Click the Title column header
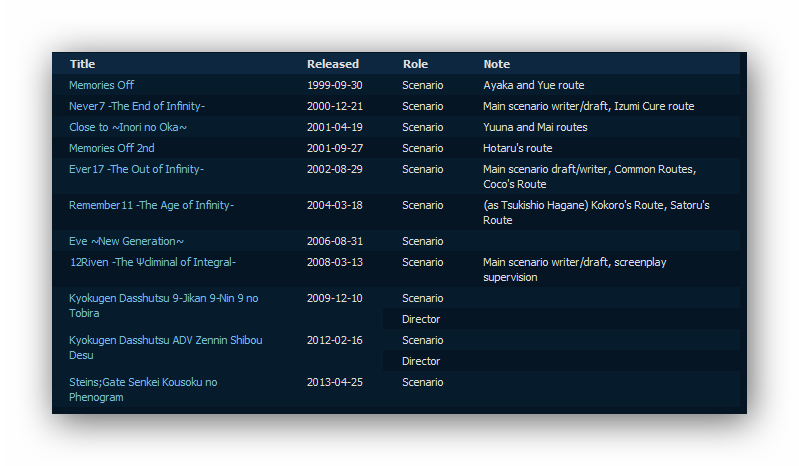Image resolution: width=799 pixels, height=466 pixels. [83, 64]
